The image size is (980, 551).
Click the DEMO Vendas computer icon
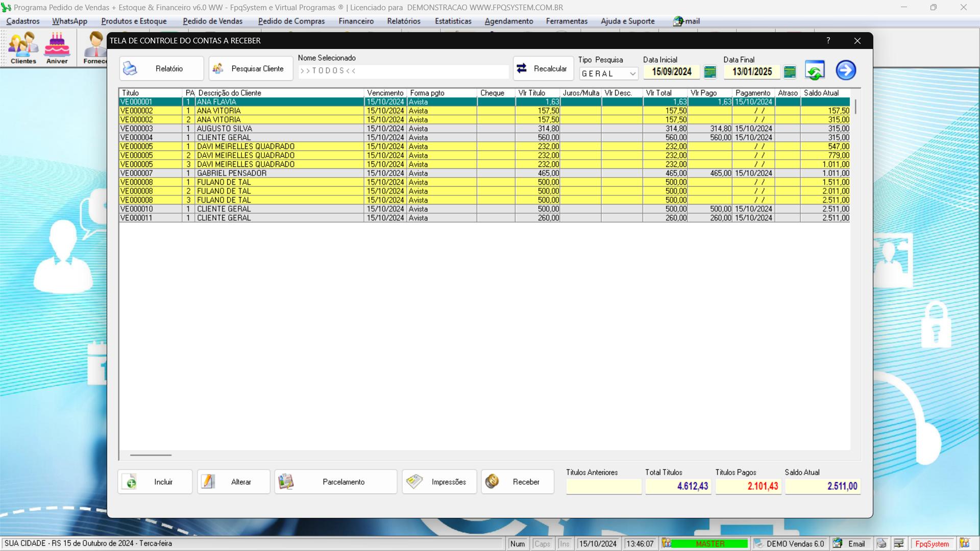click(x=758, y=544)
